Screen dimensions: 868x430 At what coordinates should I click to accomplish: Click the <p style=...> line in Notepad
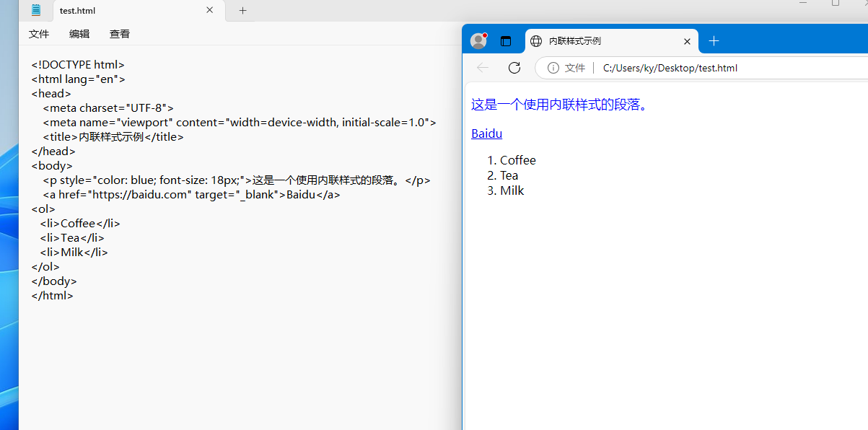click(x=236, y=180)
